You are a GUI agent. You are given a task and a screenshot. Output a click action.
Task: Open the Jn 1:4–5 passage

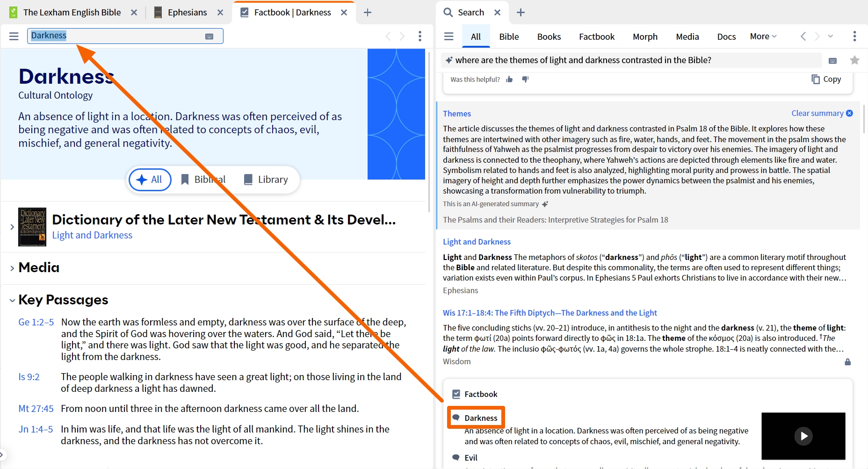pos(36,429)
